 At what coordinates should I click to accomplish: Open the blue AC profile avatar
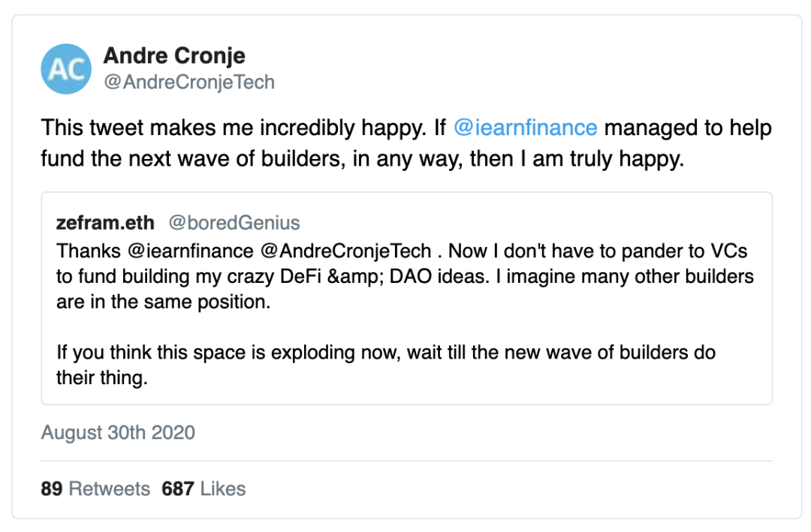click(66, 69)
